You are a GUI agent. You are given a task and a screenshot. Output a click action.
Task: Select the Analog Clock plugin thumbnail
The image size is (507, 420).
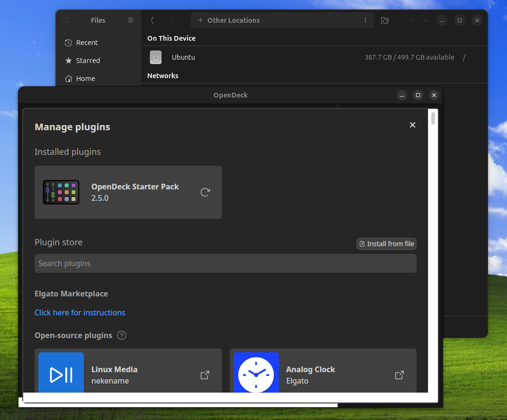click(x=256, y=373)
